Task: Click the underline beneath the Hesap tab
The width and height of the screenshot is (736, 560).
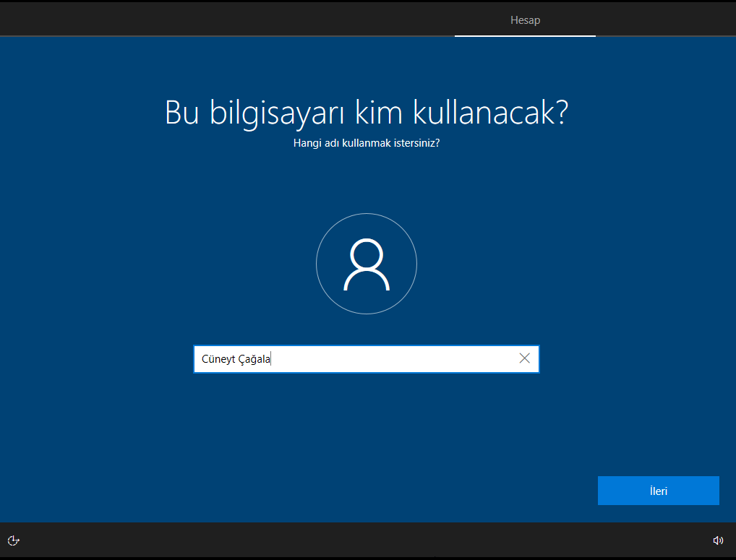Action: [525, 35]
